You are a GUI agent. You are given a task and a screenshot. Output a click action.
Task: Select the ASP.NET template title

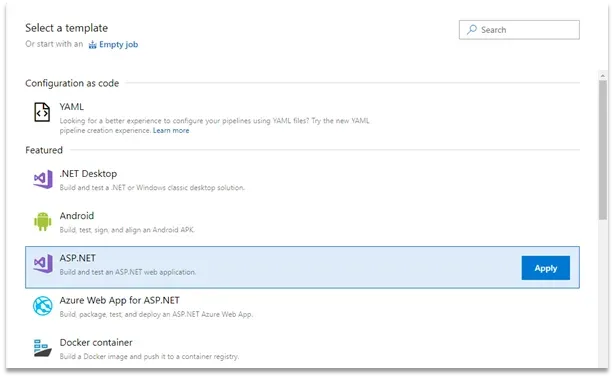(x=78, y=258)
